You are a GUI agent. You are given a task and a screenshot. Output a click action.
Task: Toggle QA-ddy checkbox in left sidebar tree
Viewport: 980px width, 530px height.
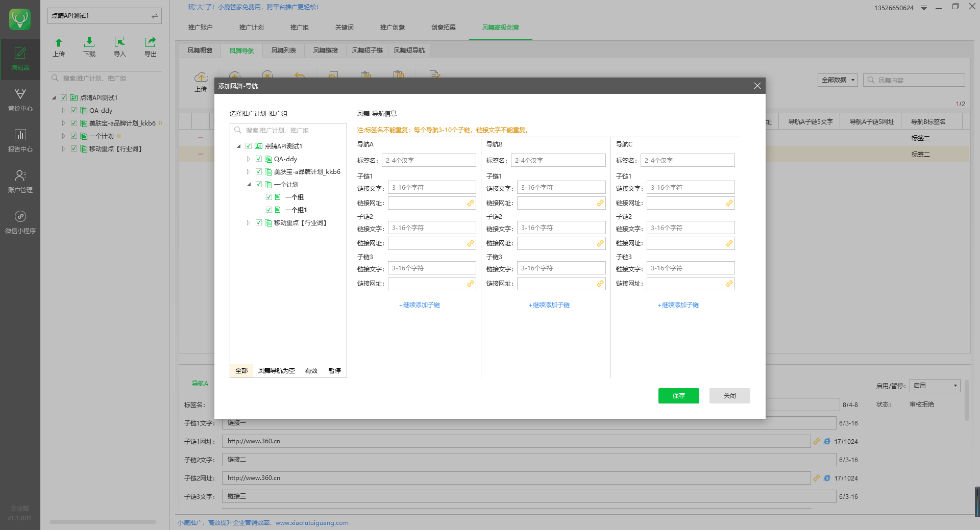74,110
